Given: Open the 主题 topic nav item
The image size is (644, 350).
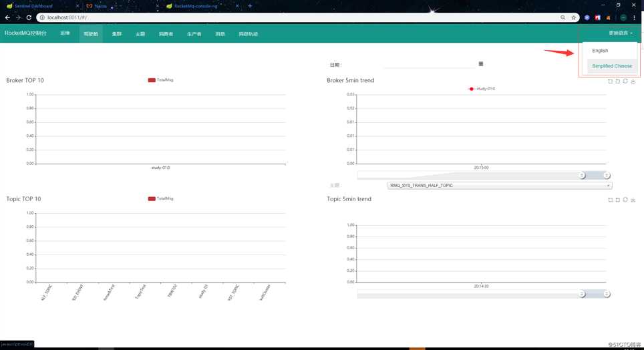Looking at the screenshot, I should (140, 33).
